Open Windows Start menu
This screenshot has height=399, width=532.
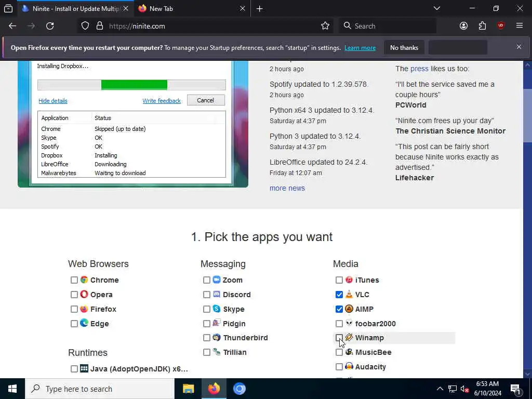[12, 389]
